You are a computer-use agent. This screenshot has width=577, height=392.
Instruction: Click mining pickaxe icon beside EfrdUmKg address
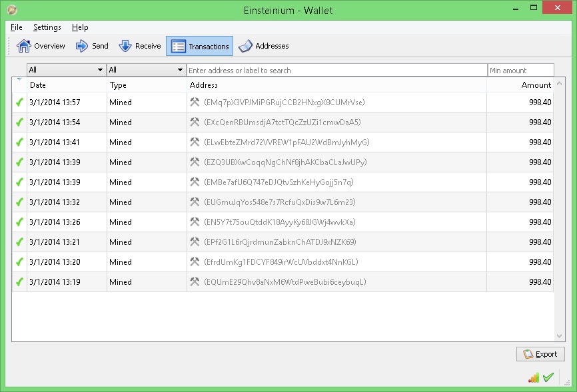point(195,262)
